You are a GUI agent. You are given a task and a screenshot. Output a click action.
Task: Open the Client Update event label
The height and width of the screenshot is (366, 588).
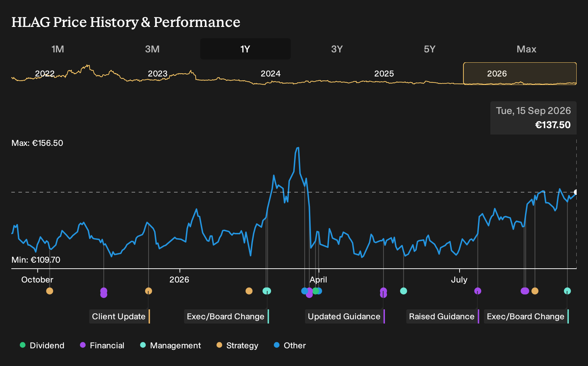pos(120,316)
